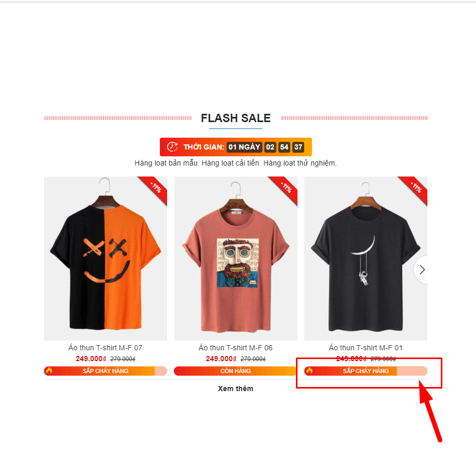This screenshot has height=476, width=476.
Task: Click the clock icon in countdown banner
Action: 172,147
